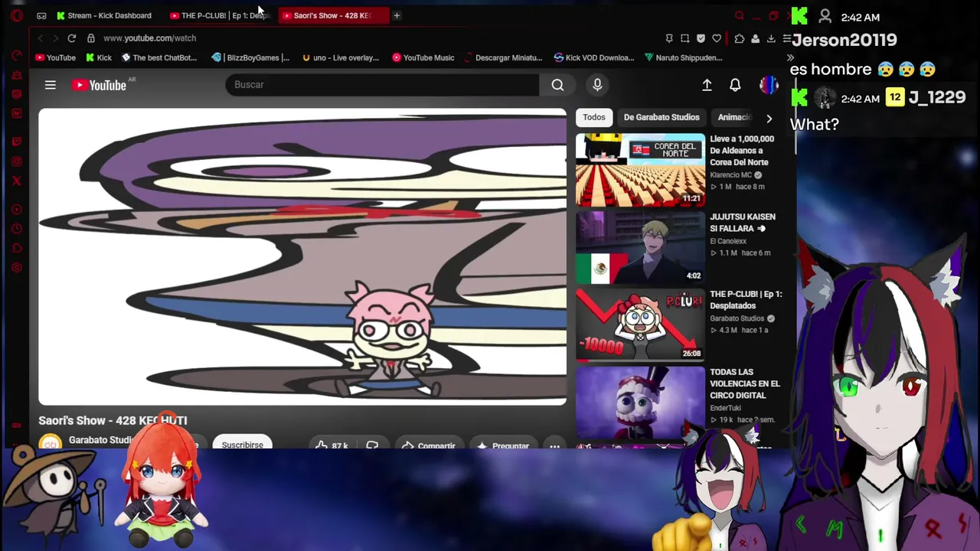The height and width of the screenshot is (551, 980).
Task: Add page to bookmarks with heart icon
Action: pyautogui.click(x=717, y=38)
